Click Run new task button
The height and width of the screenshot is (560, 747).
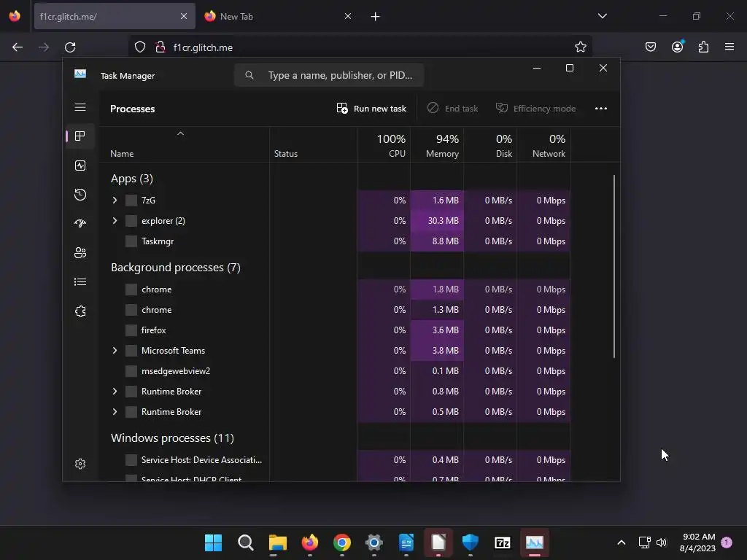tap(371, 109)
